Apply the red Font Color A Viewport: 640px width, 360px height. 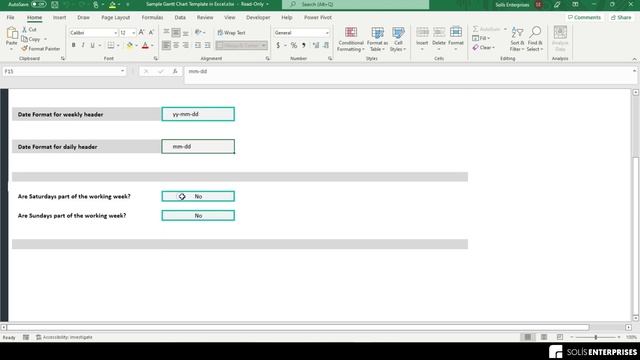(x=145, y=45)
